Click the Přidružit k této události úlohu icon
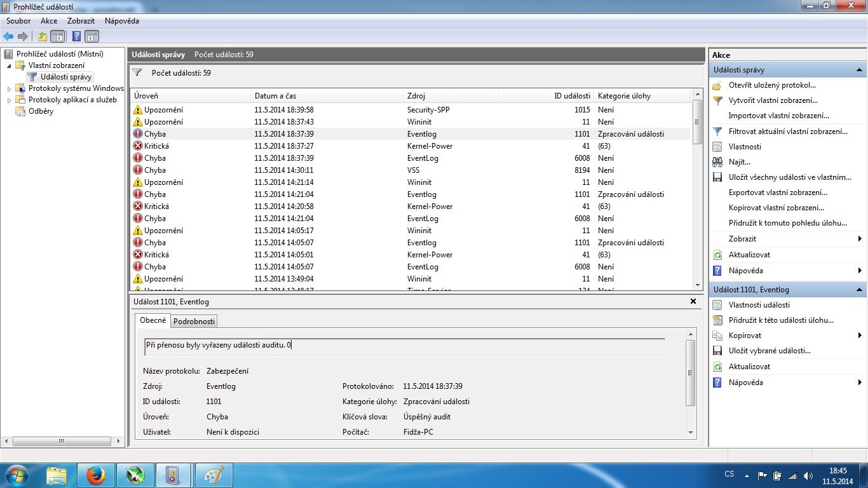 [717, 320]
